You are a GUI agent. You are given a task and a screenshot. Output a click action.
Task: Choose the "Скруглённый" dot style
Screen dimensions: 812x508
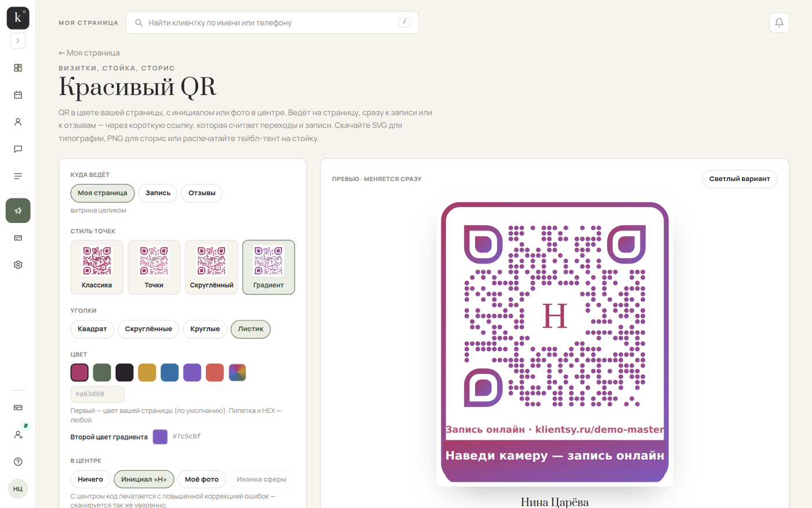click(211, 267)
